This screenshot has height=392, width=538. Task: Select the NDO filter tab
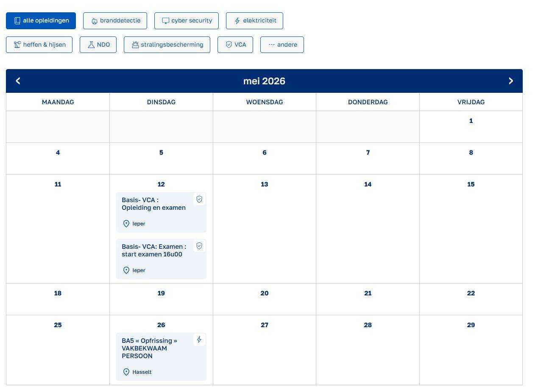pos(98,45)
